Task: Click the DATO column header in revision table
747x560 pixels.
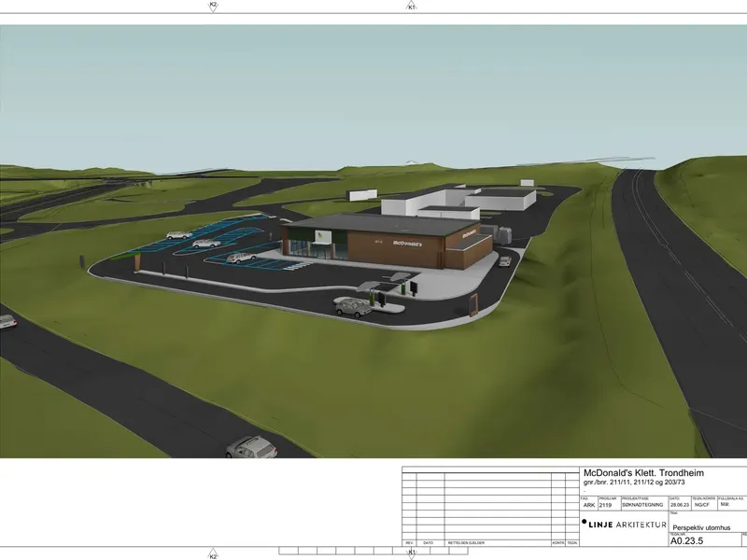Action: point(429,543)
